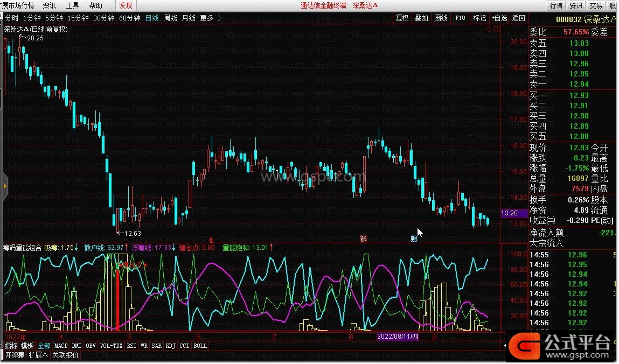Apply the RSI indicator

coord(131,346)
